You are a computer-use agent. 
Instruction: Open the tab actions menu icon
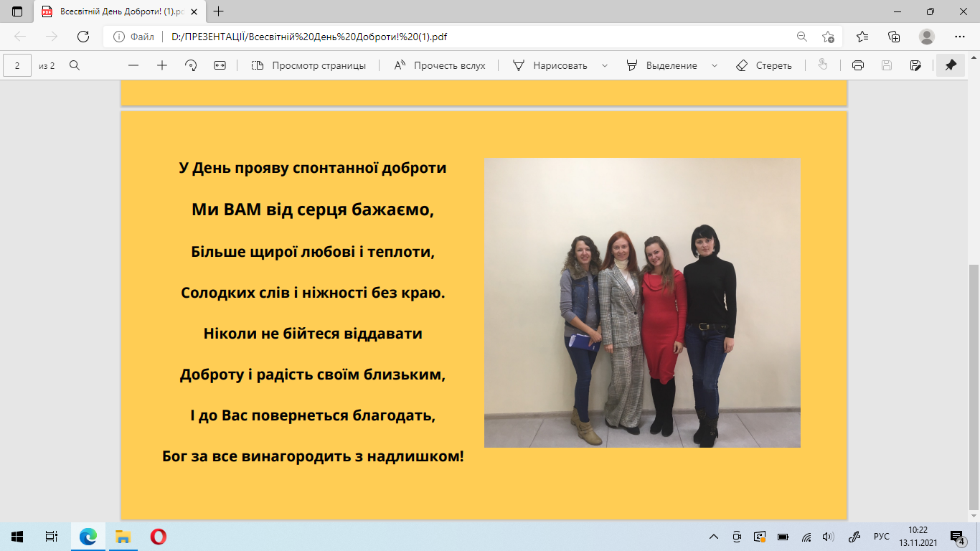click(17, 11)
